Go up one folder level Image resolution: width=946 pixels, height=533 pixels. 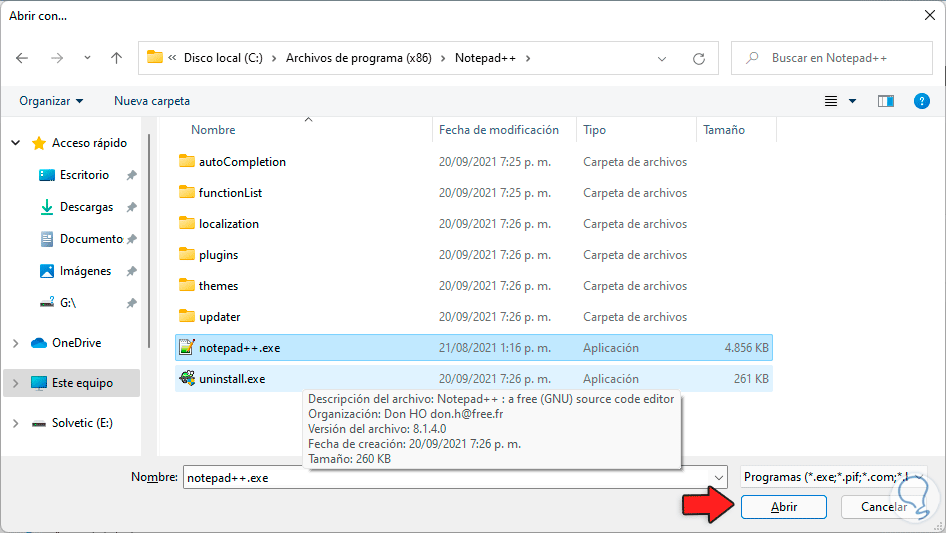click(x=116, y=58)
